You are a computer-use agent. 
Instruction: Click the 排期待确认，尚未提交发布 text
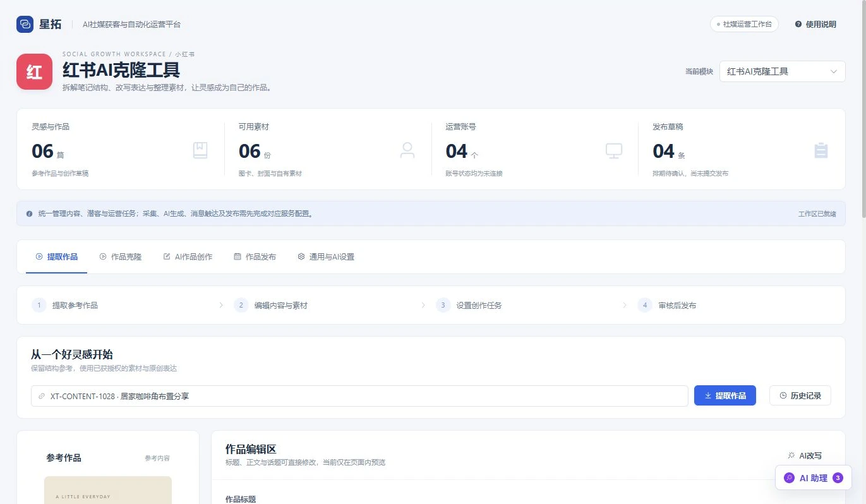click(690, 173)
